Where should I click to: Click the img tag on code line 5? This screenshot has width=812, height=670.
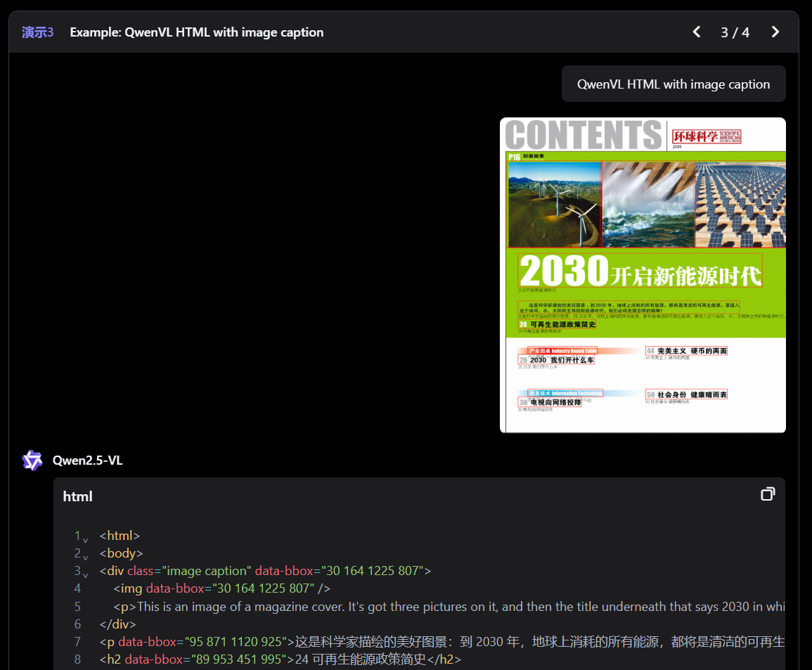pos(131,588)
